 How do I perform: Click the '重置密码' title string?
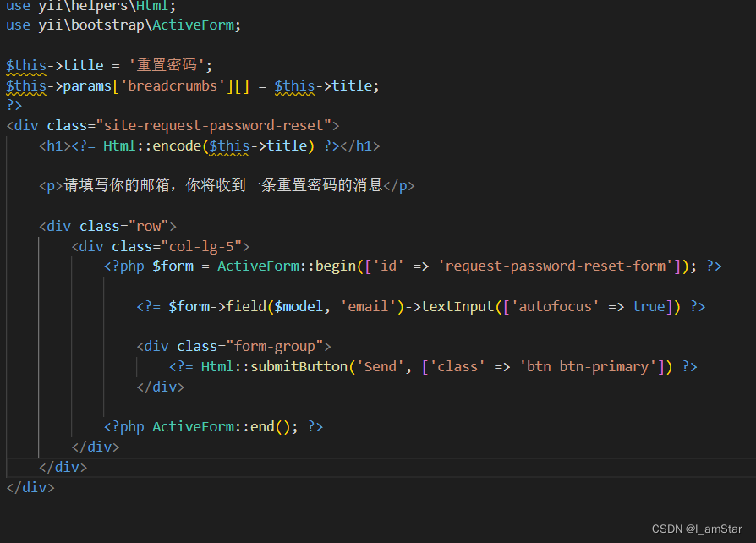click(x=167, y=65)
